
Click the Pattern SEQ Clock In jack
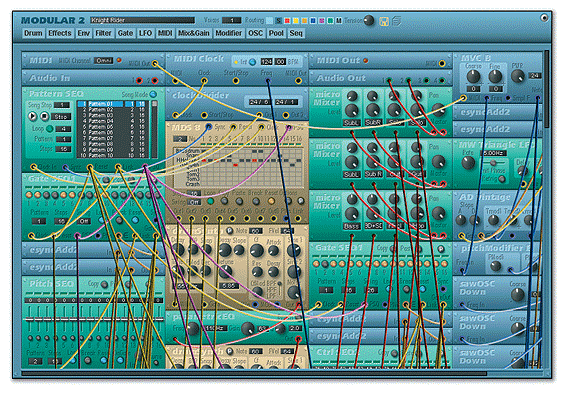pyautogui.click(x=34, y=167)
